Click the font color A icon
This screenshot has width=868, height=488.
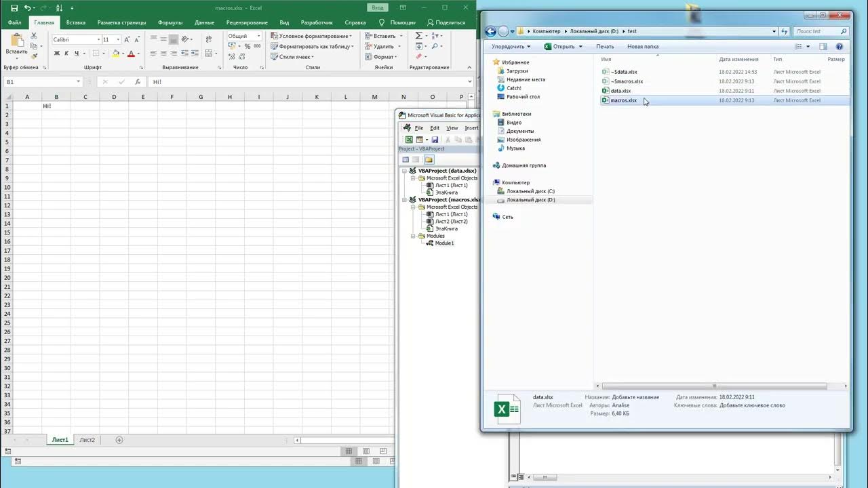131,53
